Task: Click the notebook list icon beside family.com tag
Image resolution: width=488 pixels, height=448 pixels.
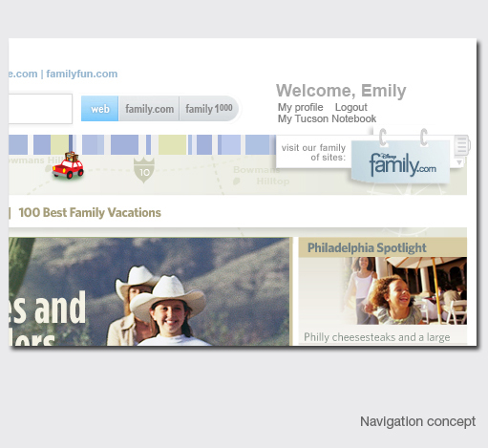Action: click(x=461, y=145)
